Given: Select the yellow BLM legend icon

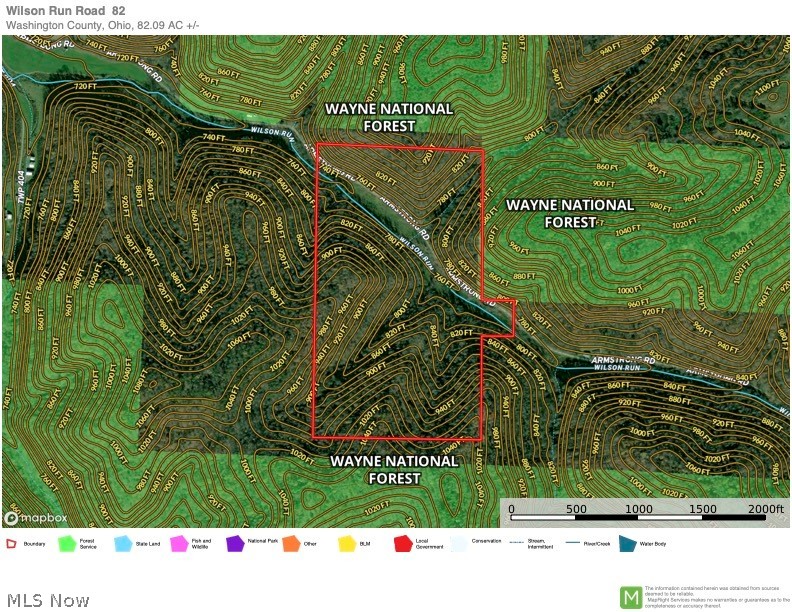Looking at the screenshot, I should 348,544.
